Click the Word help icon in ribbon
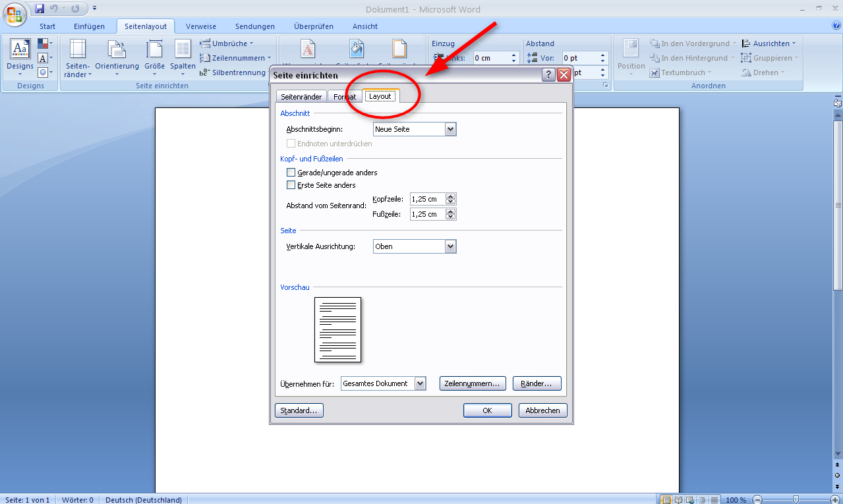Screen dimensions: 843x504 (x=836, y=26)
